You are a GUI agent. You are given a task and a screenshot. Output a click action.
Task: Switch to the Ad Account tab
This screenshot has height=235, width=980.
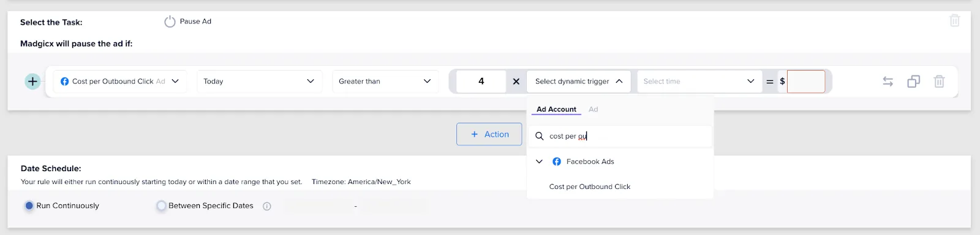[x=556, y=109]
